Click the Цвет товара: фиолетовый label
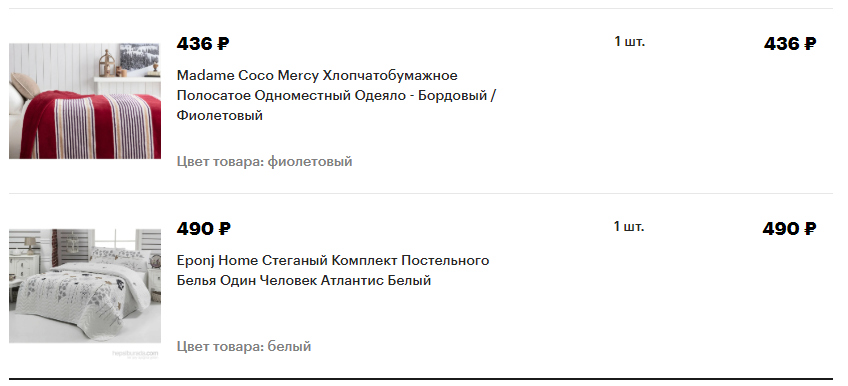The image size is (848, 386). 264,162
